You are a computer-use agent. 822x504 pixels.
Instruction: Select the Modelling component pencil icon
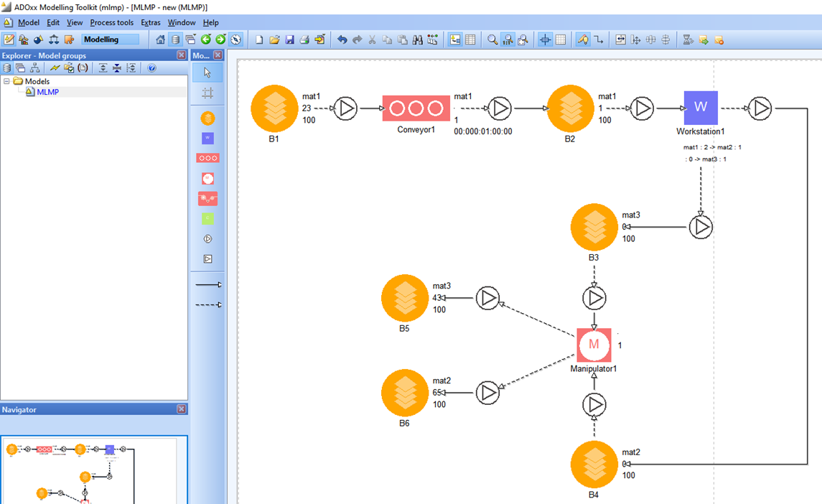tap(9, 39)
